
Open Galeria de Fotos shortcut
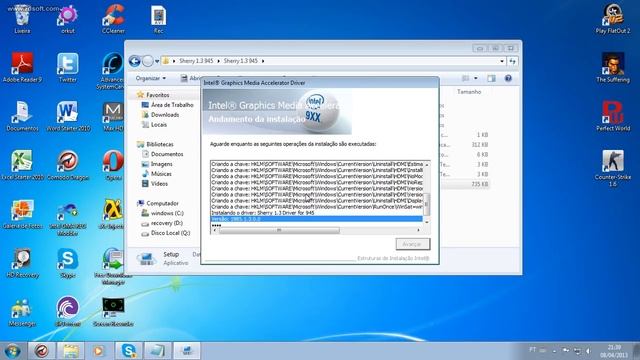[x=22, y=214]
